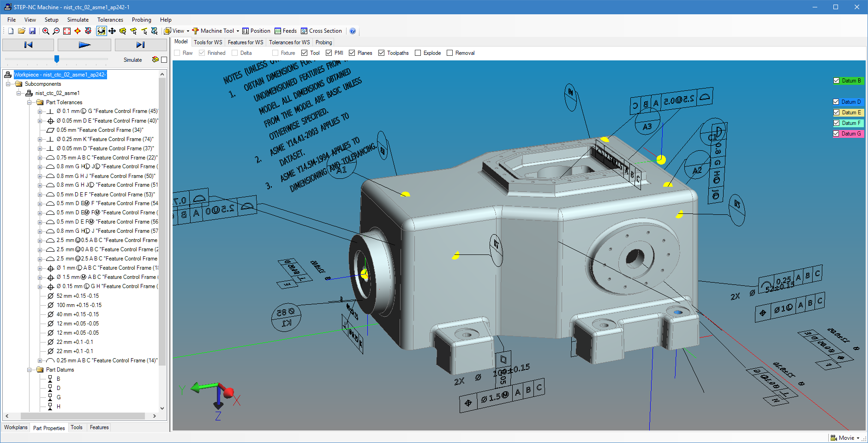Select the pick workpiece icon

(123, 31)
